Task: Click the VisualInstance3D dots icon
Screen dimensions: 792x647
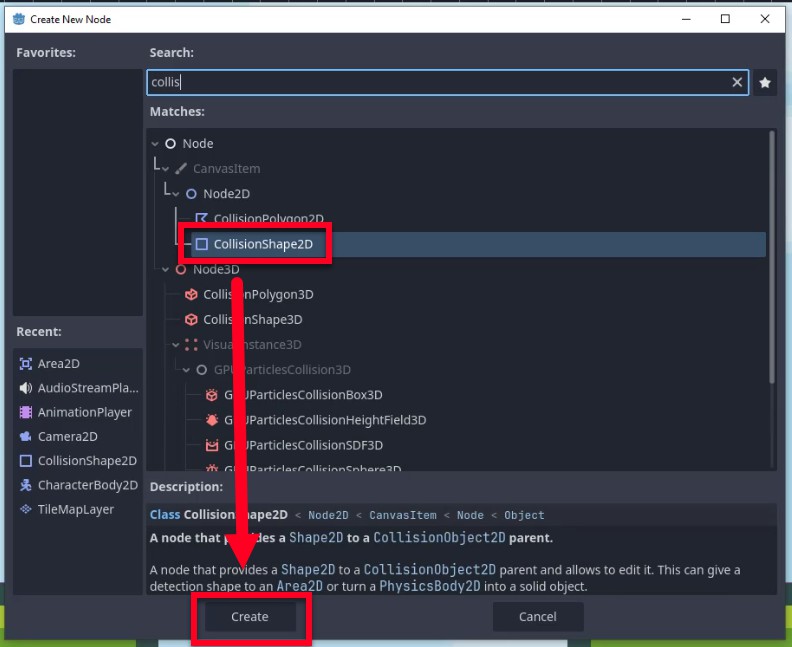Action: [x=191, y=345]
